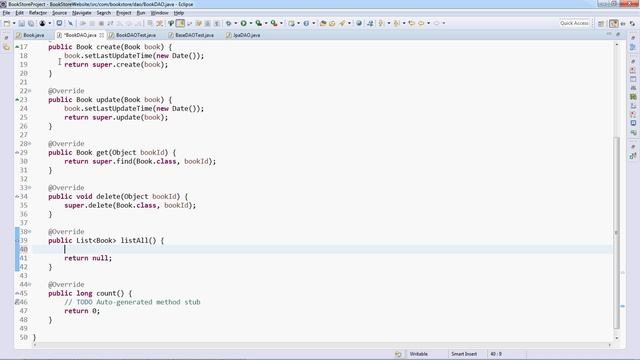Click the Search flashlight toolbar icon
640x360 pixels.
(x=342, y=23)
